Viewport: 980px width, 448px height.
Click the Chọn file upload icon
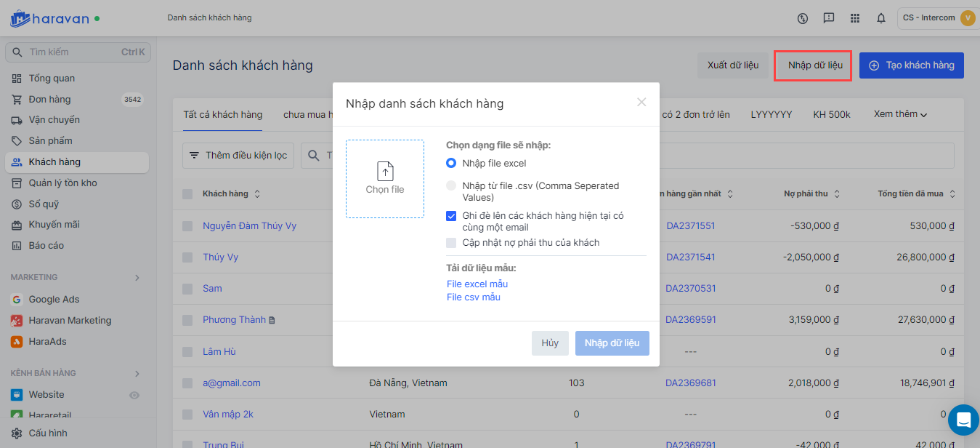385,172
